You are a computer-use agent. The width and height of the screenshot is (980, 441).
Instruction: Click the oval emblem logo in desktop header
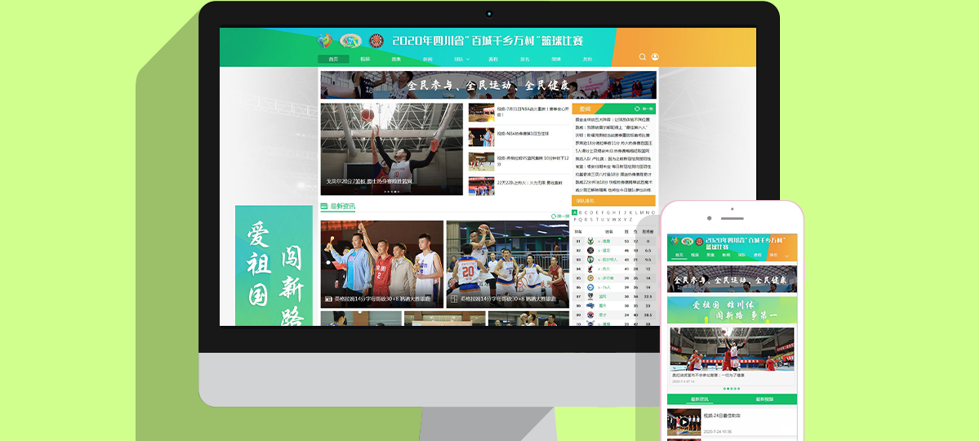point(350,40)
